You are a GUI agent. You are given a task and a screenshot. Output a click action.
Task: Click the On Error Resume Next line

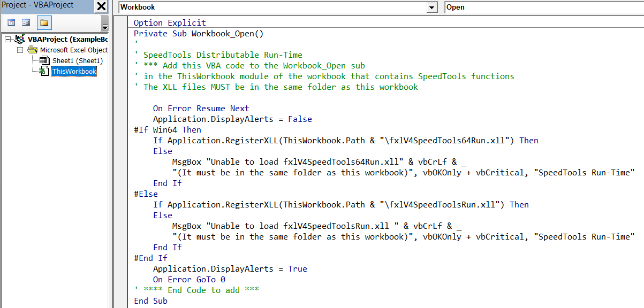point(201,109)
